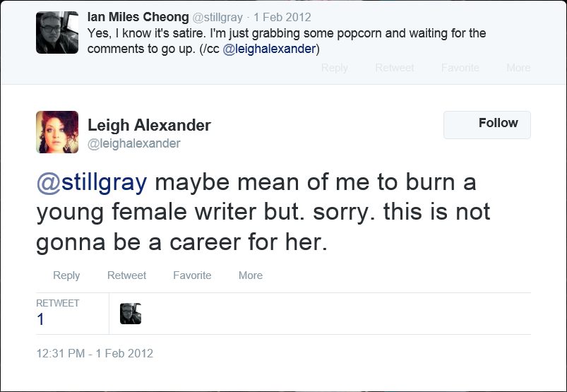Open the @leighalexander mention link

click(x=270, y=49)
